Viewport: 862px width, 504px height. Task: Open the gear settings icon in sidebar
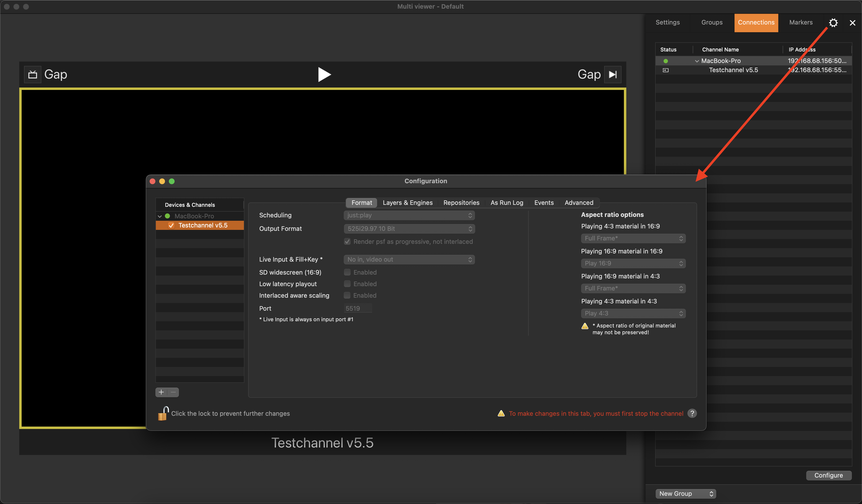pyautogui.click(x=833, y=23)
